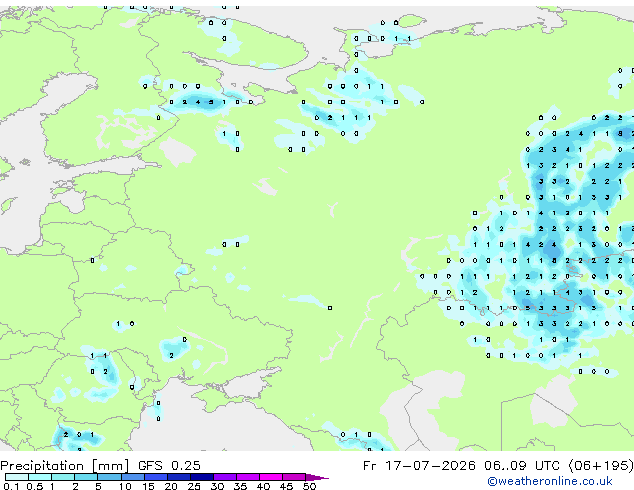Pick the 5–10 mm legend color swatch
Viewport: 634px width, 490px height.
click(109, 477)
